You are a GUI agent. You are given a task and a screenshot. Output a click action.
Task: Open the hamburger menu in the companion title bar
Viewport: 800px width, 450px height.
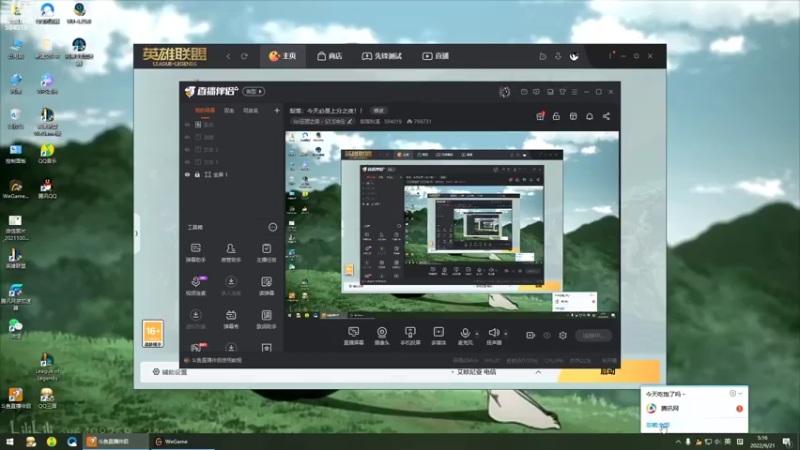pos(574,92)
